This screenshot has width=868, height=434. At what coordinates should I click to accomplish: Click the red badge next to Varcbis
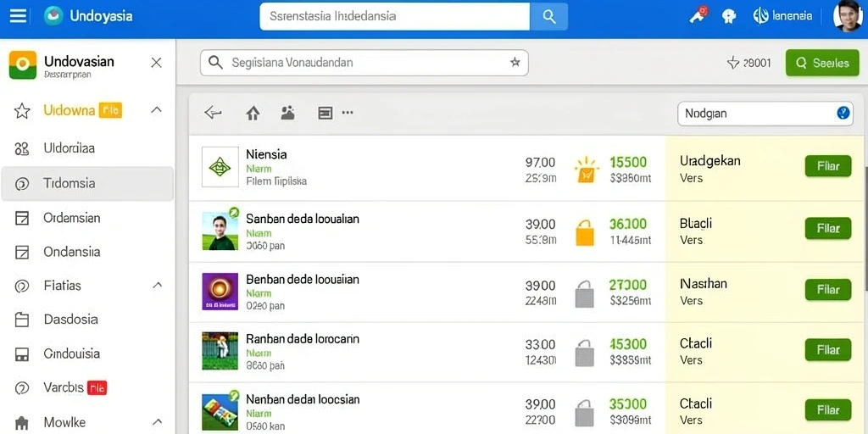click(97, 387)
